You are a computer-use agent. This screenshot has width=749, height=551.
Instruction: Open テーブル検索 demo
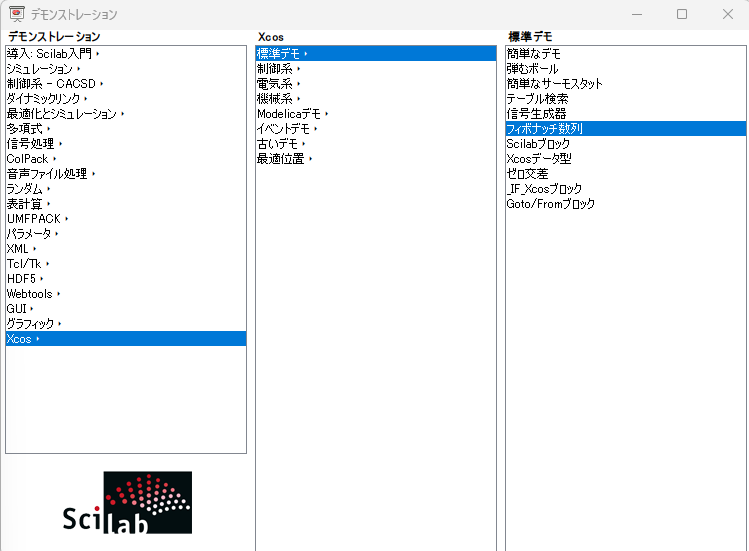tap(626, 99)
